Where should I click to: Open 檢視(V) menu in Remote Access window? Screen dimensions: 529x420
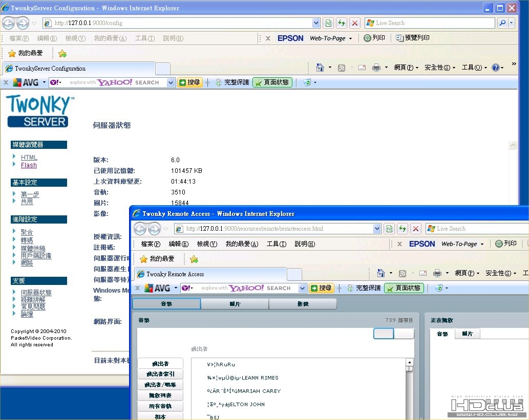pos(207,244)
